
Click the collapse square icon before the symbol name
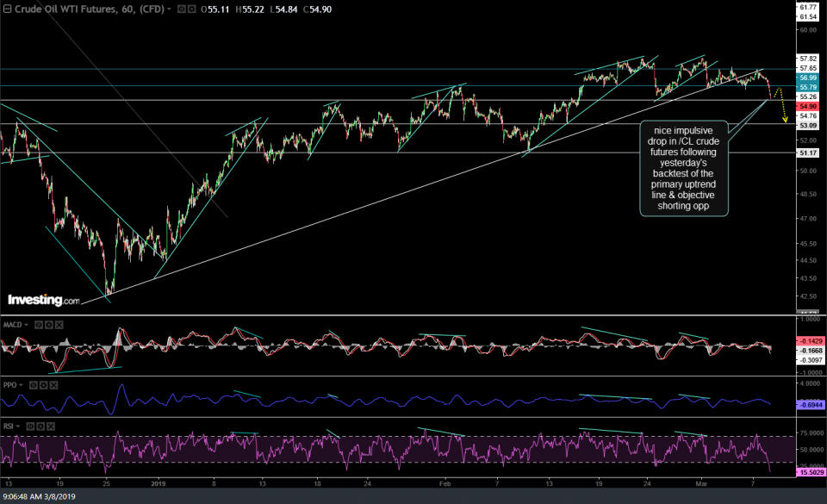click(x=8, y=9)
